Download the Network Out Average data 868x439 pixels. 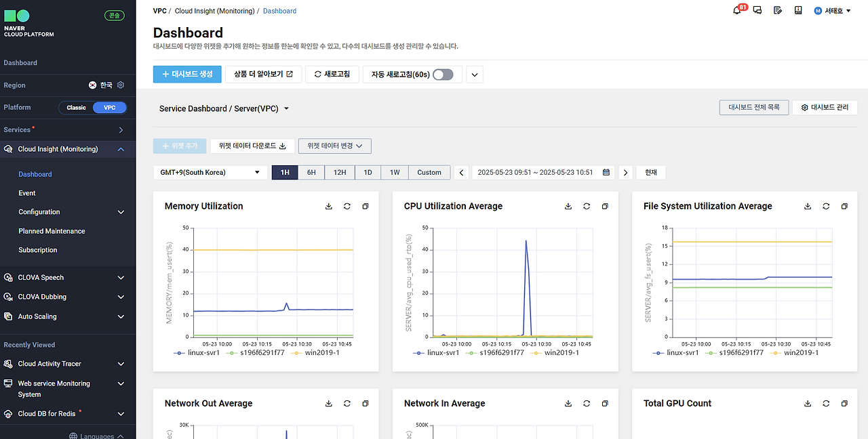coord(329,403)
